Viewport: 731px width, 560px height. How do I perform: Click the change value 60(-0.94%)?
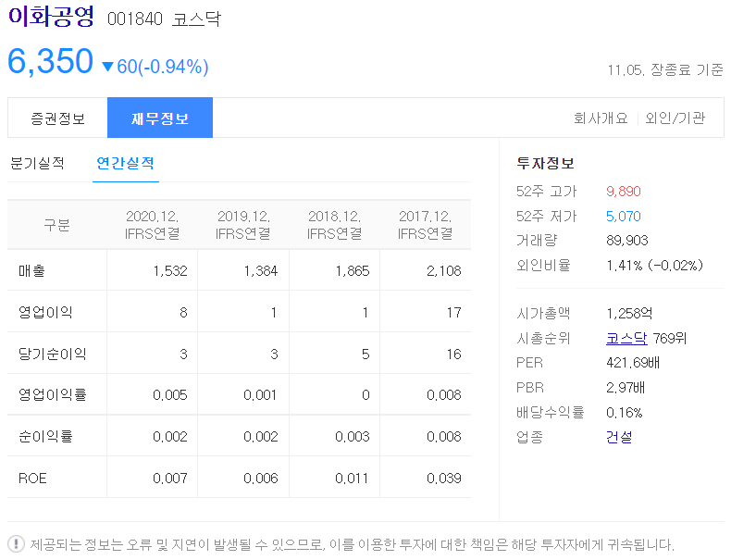(162, 67)
